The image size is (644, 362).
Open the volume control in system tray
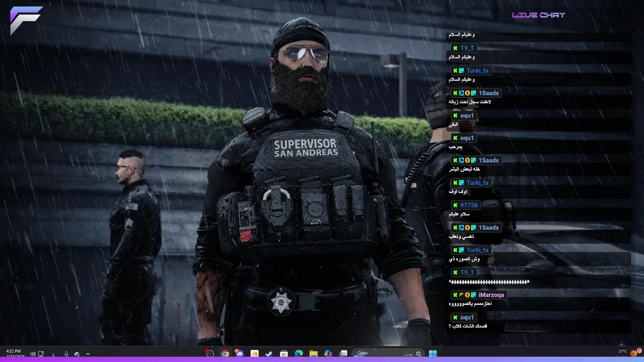(x=33, y=354)
